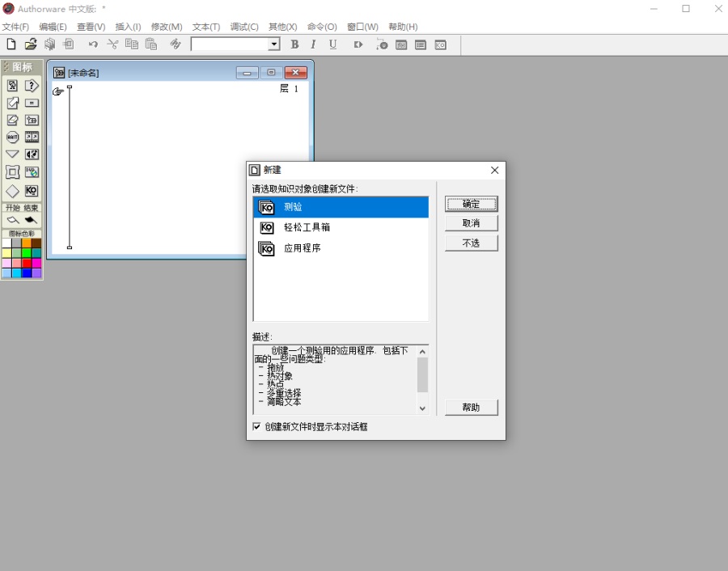Open the 查看(V) menu
The image size is (728, 571).
[91, 27]
